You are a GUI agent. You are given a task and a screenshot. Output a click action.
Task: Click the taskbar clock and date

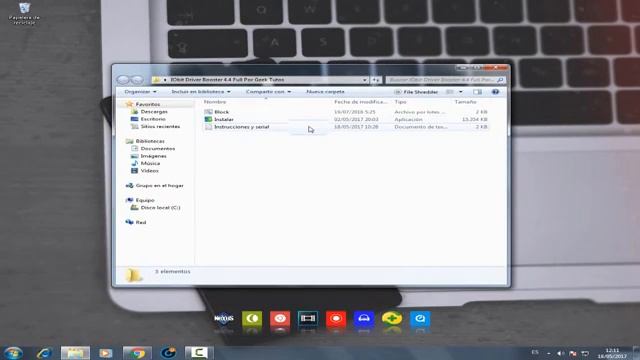tap(612, 353)
